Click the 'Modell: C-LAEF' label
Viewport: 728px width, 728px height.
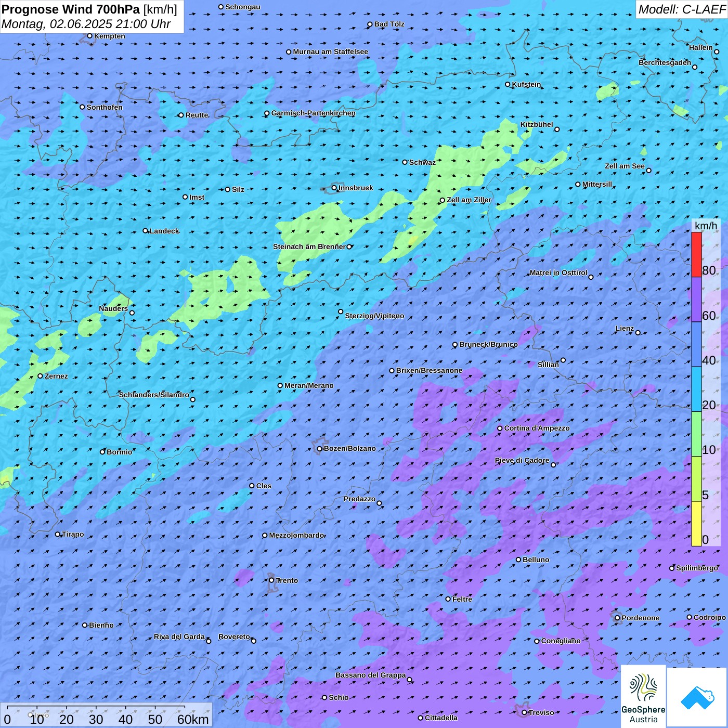tap(682, 9)
